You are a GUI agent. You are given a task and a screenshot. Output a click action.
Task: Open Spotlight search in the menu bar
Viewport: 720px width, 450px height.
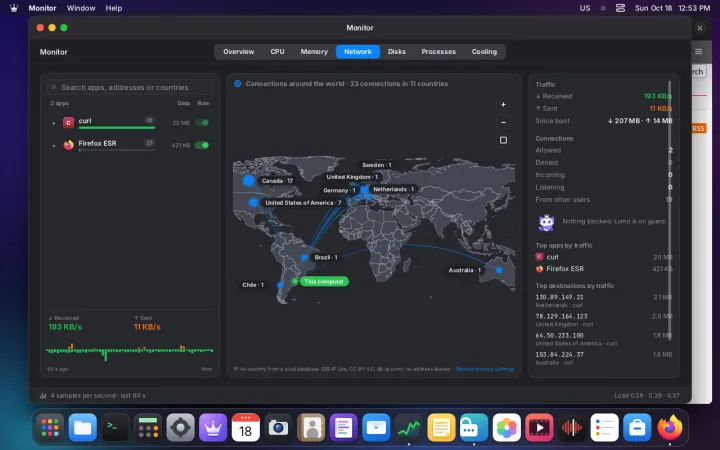(x=603, y=8)
